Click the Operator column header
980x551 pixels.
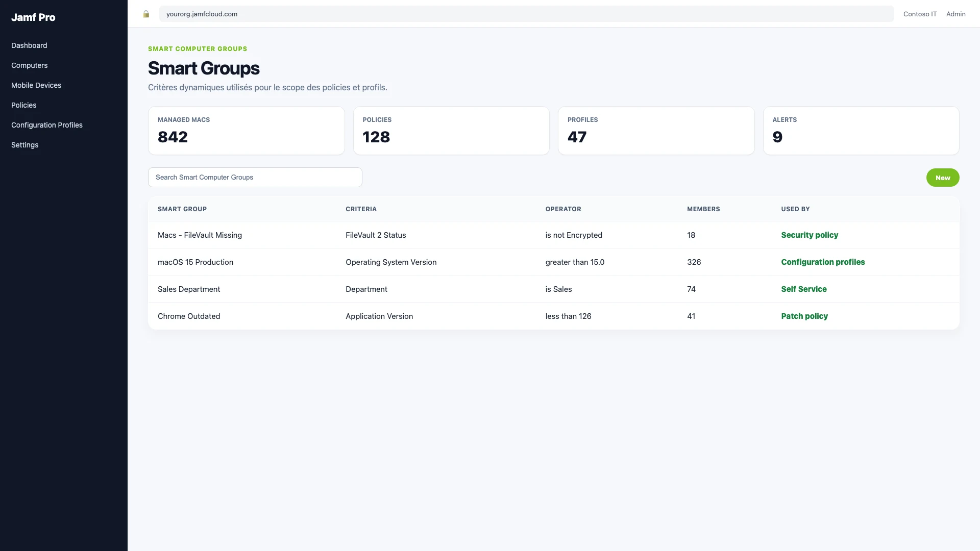[x=563, y=209]
